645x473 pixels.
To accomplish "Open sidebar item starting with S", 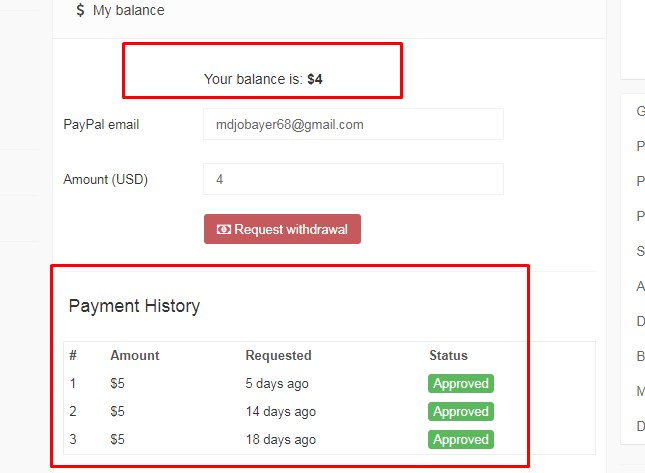I will click(x=640, y=251).
